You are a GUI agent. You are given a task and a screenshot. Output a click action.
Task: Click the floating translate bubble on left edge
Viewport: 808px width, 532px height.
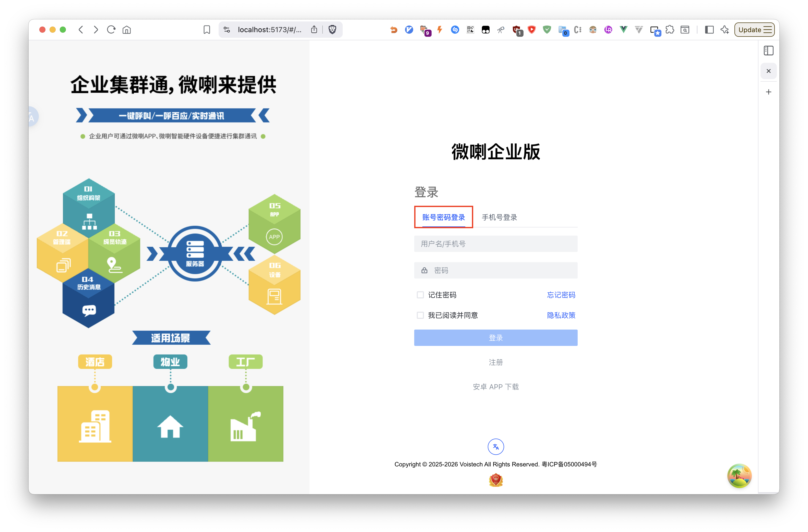pos(33,117)
